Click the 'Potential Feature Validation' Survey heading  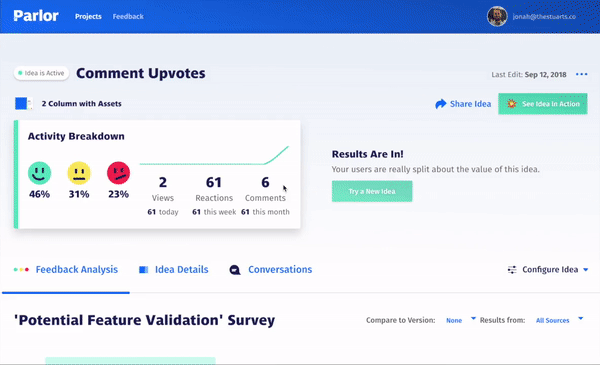145,320
